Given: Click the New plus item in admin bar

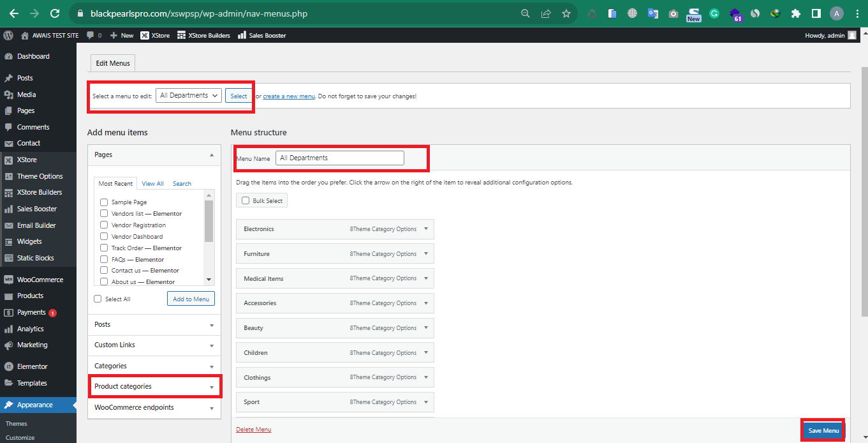Looking at the screenshot, I should pos(122,35).
